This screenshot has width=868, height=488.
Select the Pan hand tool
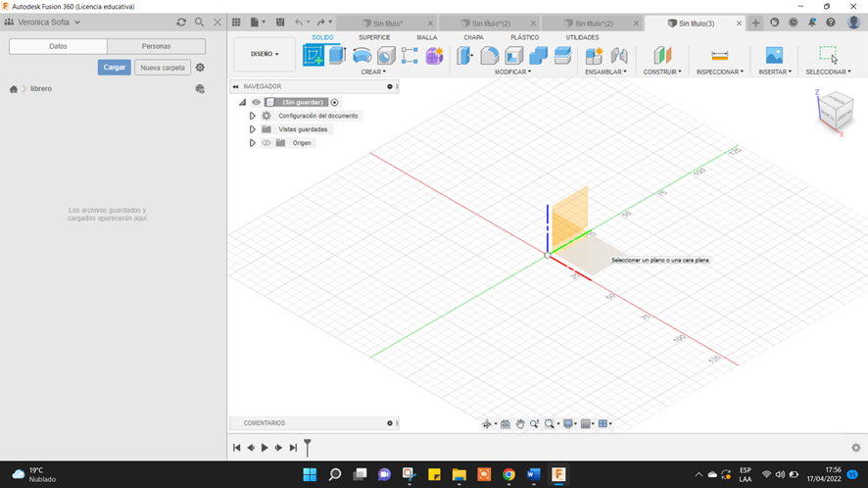520,423
